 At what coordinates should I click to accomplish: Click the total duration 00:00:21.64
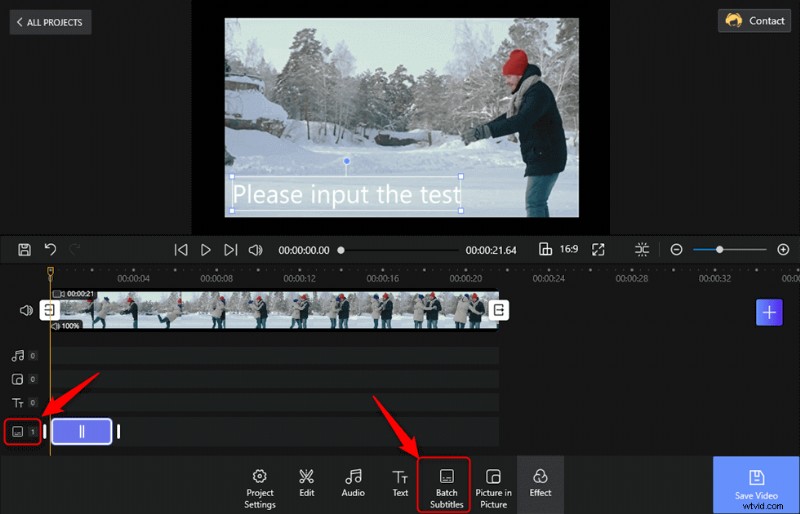[x=491, y=250]
